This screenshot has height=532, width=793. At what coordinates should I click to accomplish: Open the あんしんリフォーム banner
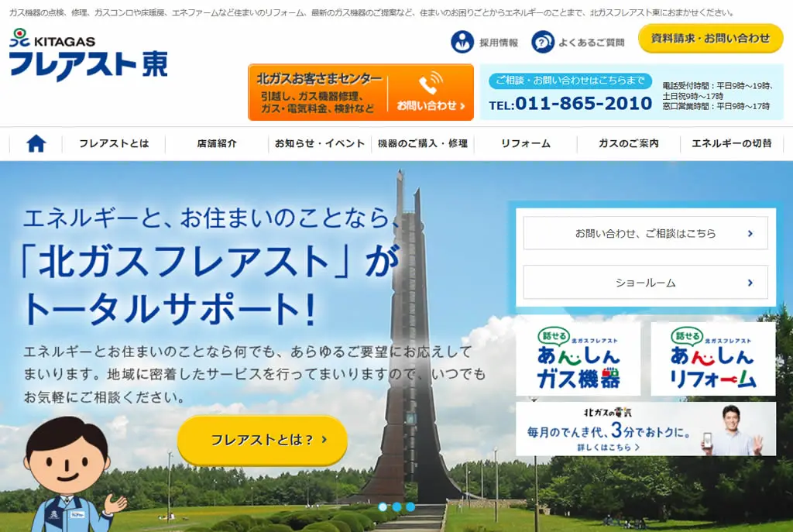(712, 359)
